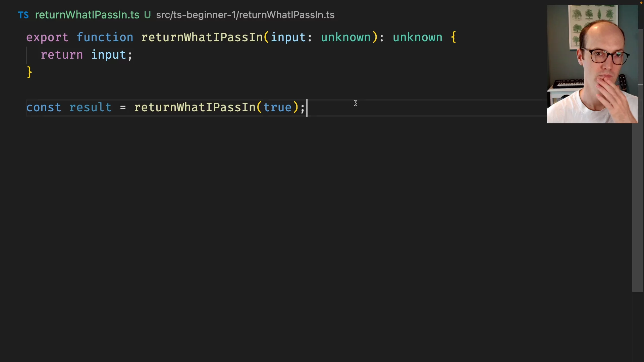Click the TypeScript file icon in tab

pos(23,15)
